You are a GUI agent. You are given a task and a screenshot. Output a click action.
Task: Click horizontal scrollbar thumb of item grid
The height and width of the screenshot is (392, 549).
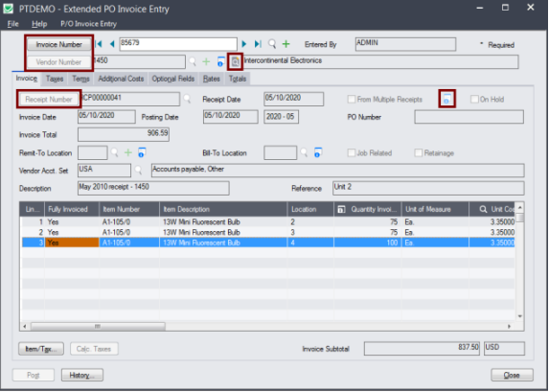tap(98, 326)
